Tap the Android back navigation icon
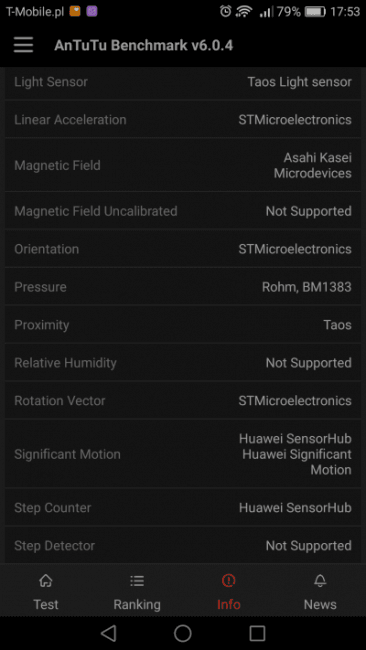 [x=108, y=633]
